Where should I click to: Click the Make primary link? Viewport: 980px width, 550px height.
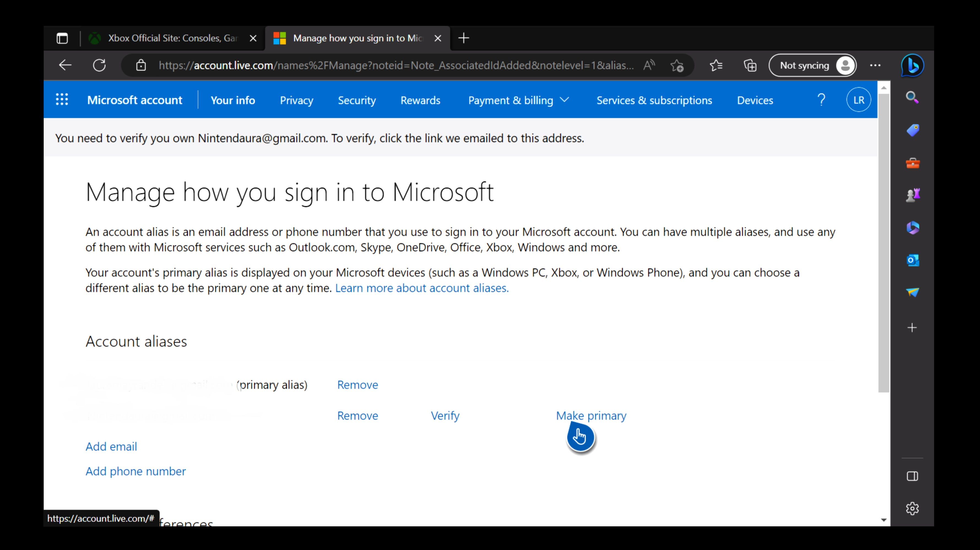(591, 415)
